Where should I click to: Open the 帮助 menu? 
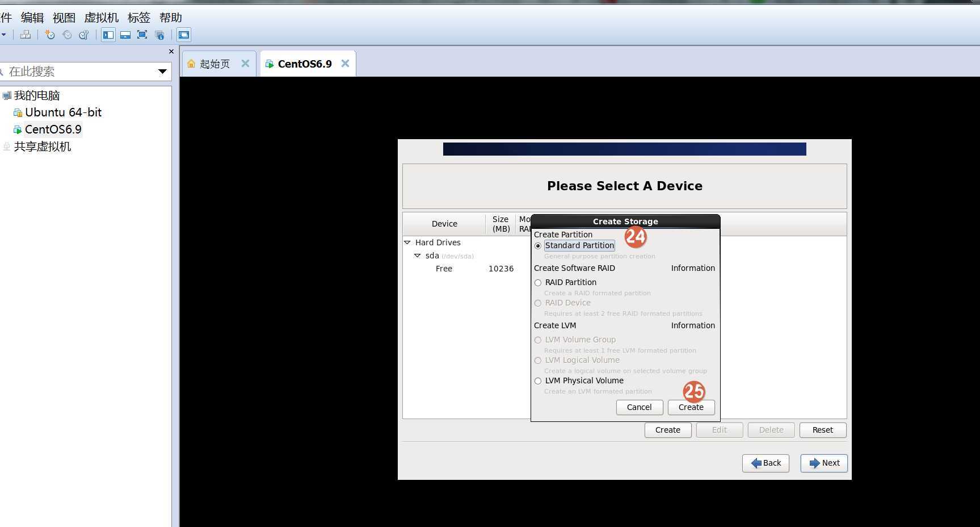pos(171,18)
